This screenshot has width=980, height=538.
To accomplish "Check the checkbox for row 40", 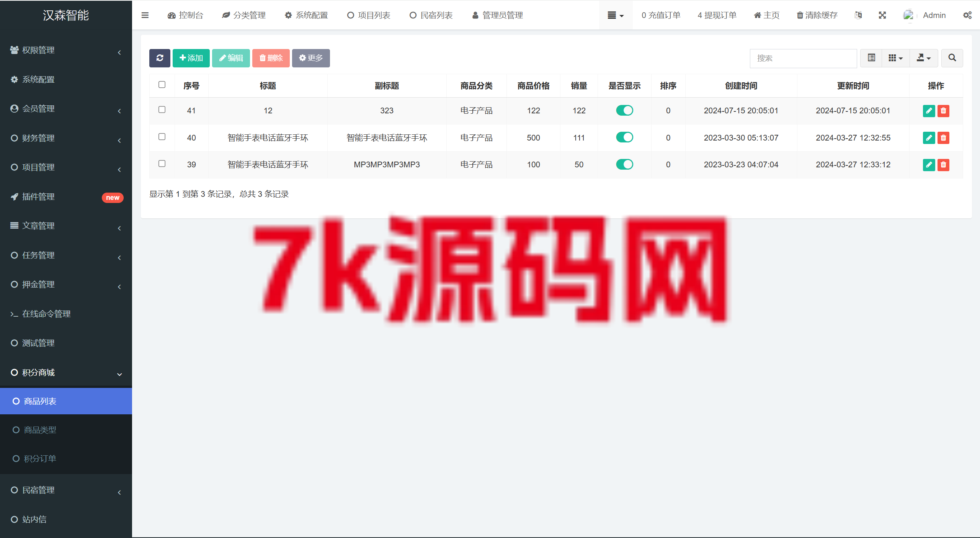I will [162, 137].
